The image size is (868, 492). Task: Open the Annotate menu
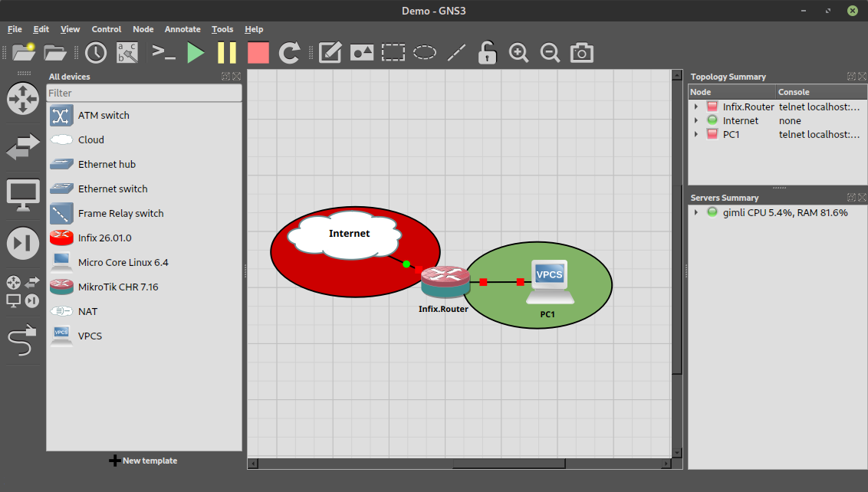(182, 29)
